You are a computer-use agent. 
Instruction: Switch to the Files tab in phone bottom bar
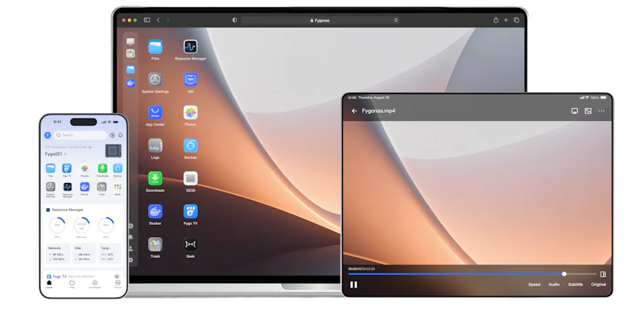(x=72, y=284)
